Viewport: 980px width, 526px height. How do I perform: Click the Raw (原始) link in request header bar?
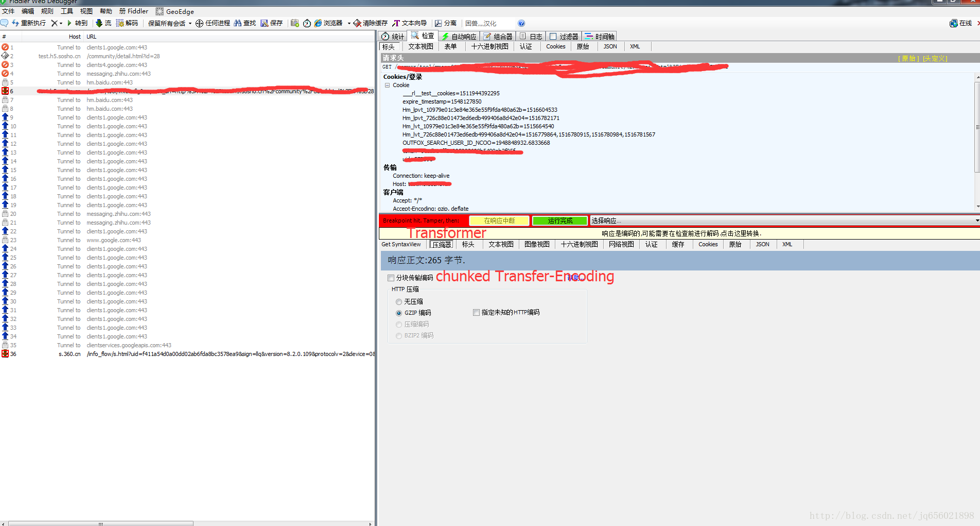(908, 58)
